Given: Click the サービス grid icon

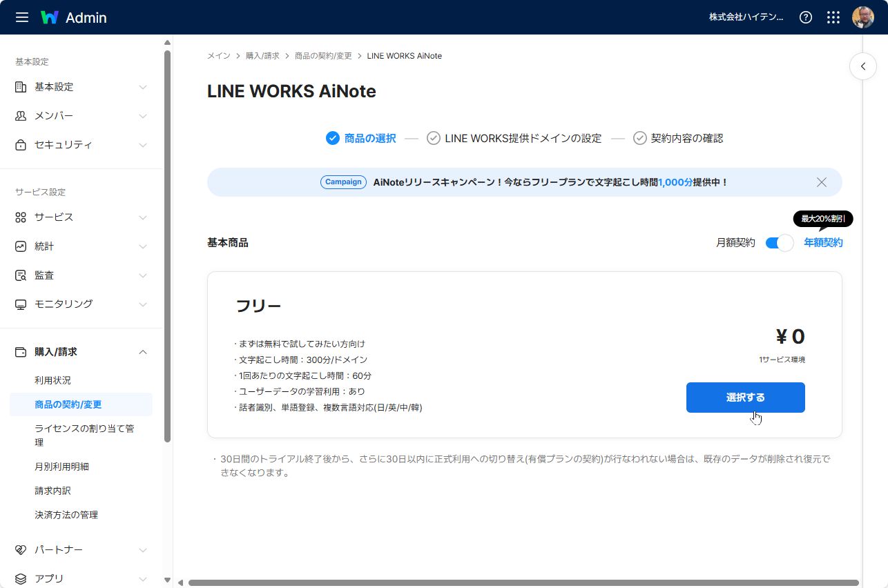Looking at the screenshot, I should coord(21,217).
